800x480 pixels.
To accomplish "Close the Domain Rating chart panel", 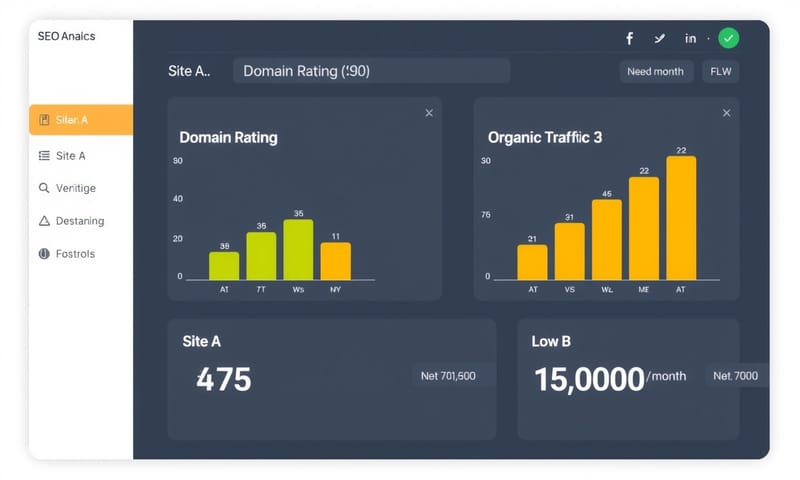I will click(429, 113).
